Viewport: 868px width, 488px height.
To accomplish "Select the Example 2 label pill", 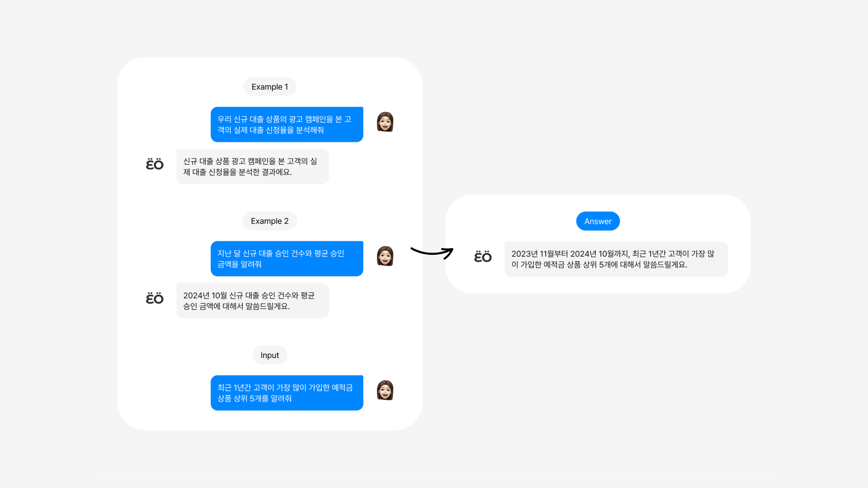I will 270,221.
